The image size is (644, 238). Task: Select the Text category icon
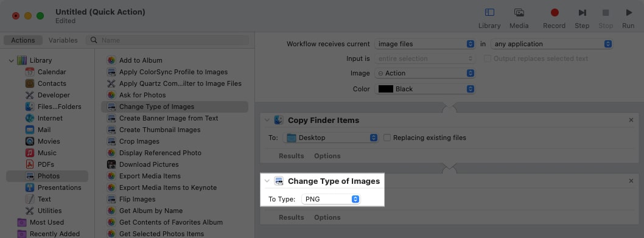click(x=30, y=199)
